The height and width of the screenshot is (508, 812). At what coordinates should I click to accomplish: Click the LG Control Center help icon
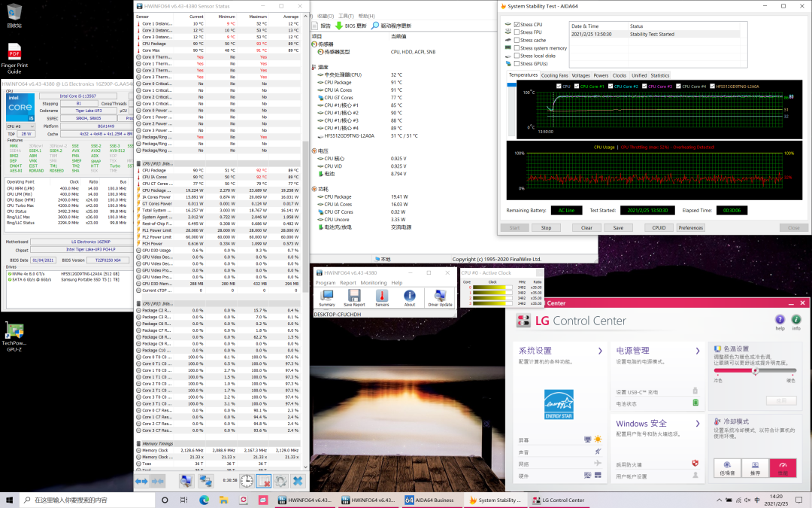click(780, 321)
